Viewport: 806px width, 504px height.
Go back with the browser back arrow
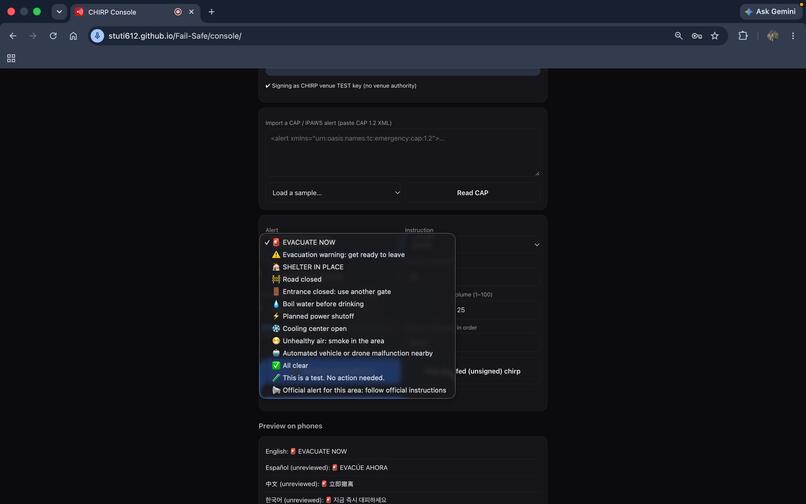pos(13,36)
